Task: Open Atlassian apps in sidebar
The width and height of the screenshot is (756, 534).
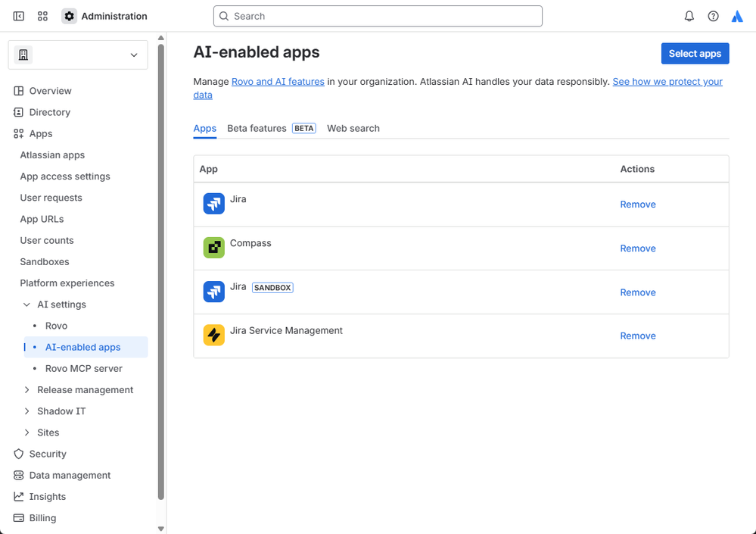Action: [52, 155]
